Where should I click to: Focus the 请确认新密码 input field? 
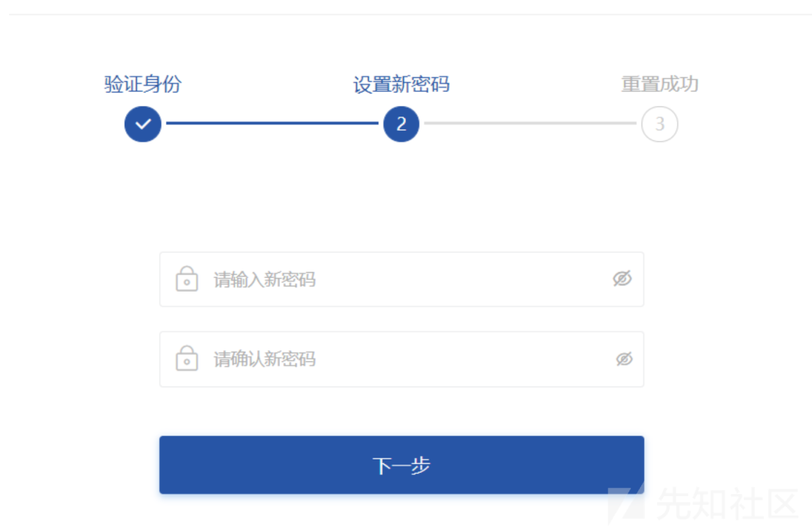click(401, 359)
